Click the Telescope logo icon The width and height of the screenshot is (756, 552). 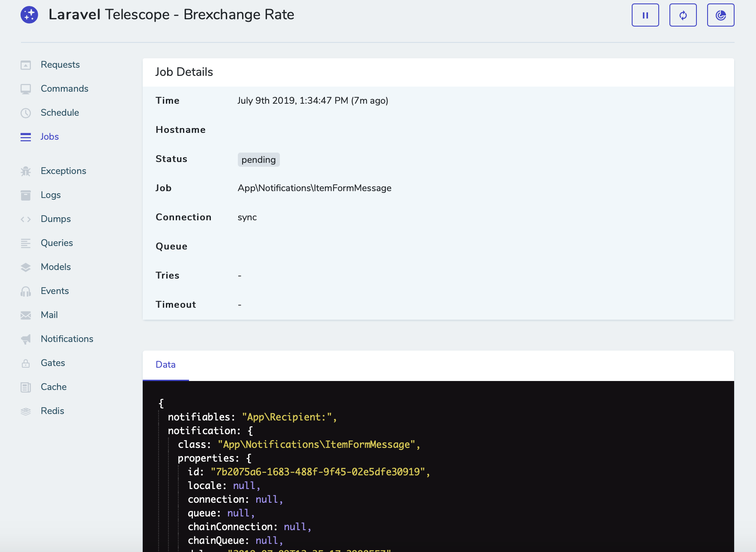29,15
